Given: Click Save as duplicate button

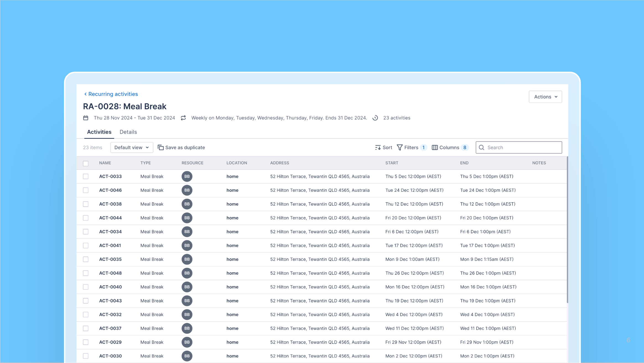Looking at the screenshot, I should [x=181, y=147].
